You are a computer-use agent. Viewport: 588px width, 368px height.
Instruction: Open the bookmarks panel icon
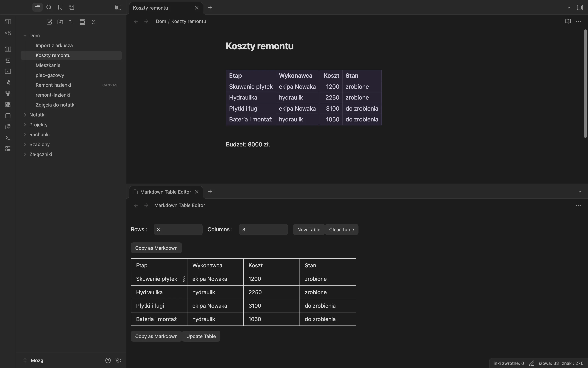point(60,7)
